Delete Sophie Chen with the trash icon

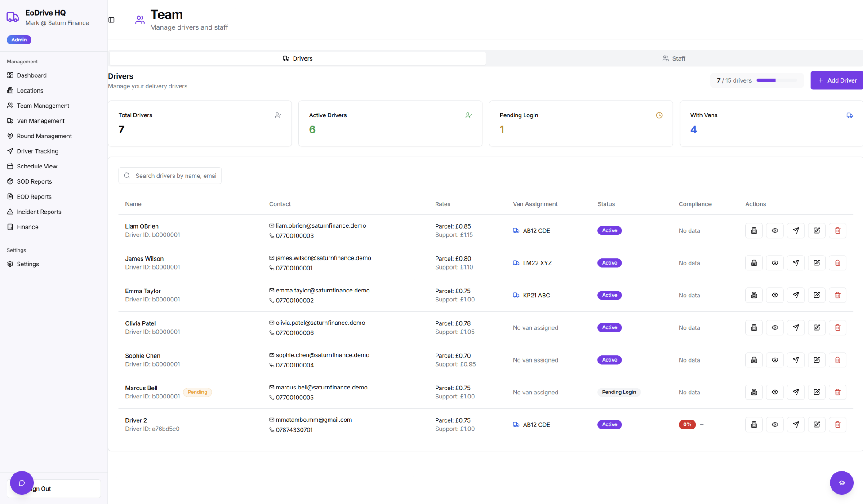point(837,360)
